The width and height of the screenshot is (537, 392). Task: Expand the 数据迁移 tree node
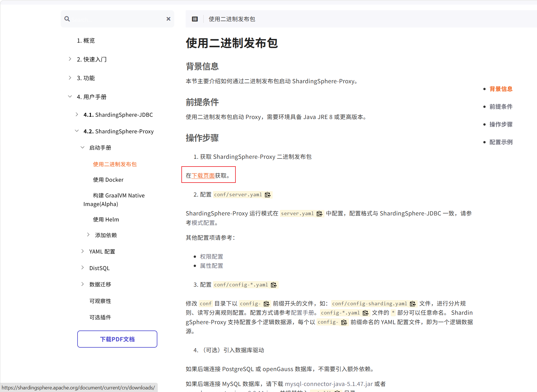pyautogui.click(x=83, y=284)
